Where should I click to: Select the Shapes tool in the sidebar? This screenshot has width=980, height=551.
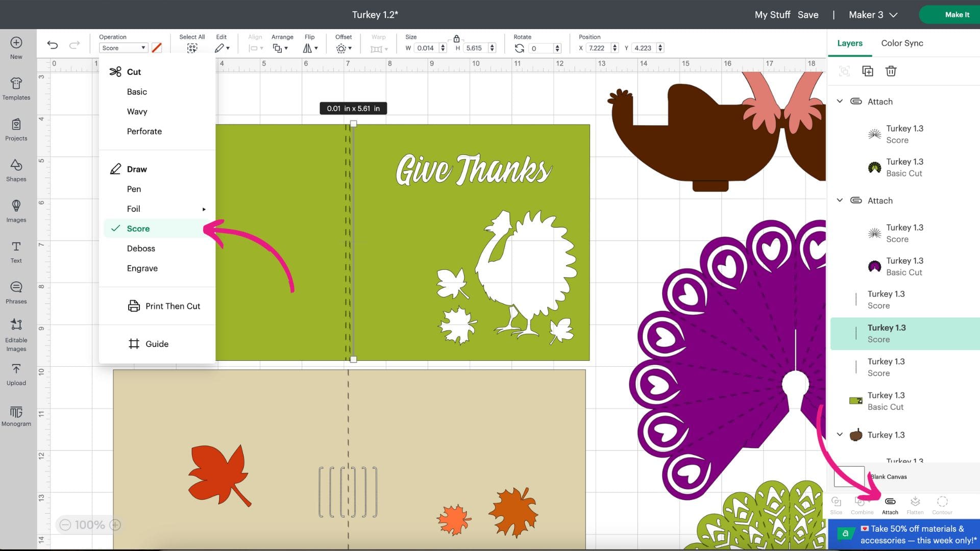16,170
